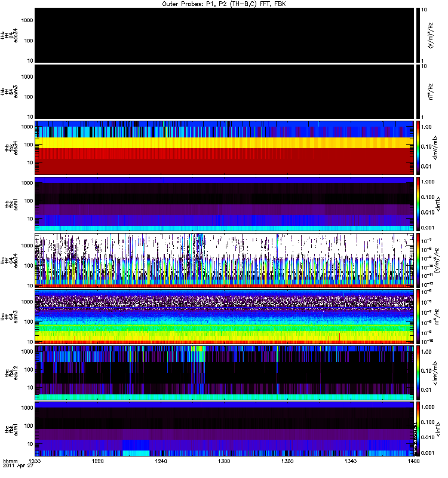
Task: Select the thc fbk edc12 spectrogram panel
Action: [225, 373]
